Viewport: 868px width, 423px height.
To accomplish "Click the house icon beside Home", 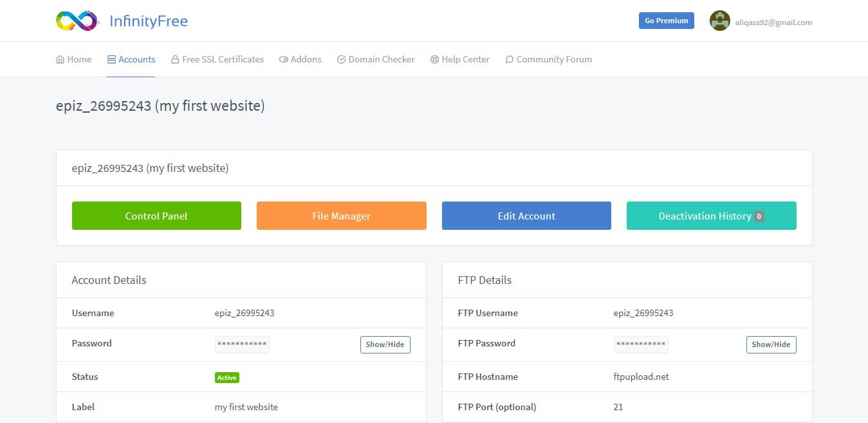I will (60, 60).
